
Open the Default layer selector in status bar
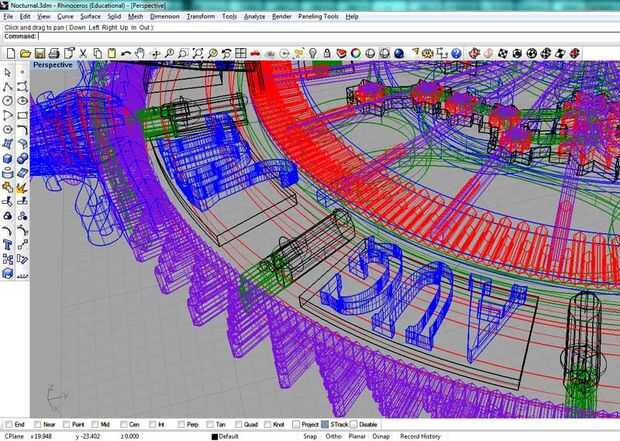[x=229, y=436]
